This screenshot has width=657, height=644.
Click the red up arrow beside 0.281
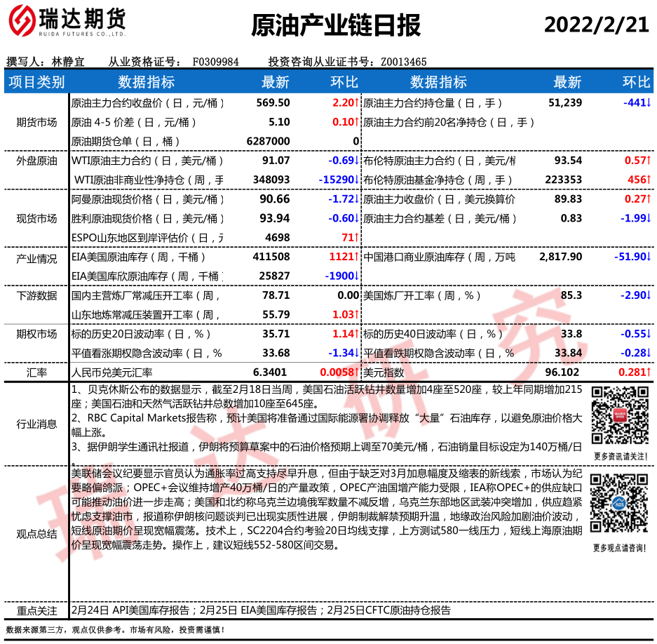[649, 373]
